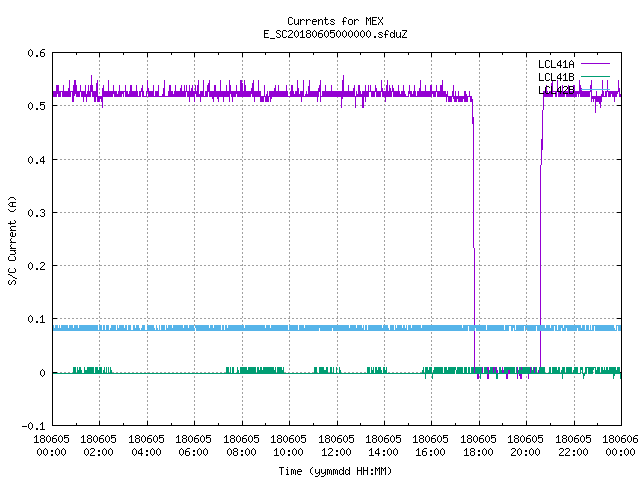
Task: Click the 20:00 time tick label
Action: click(x=525, y=452)
